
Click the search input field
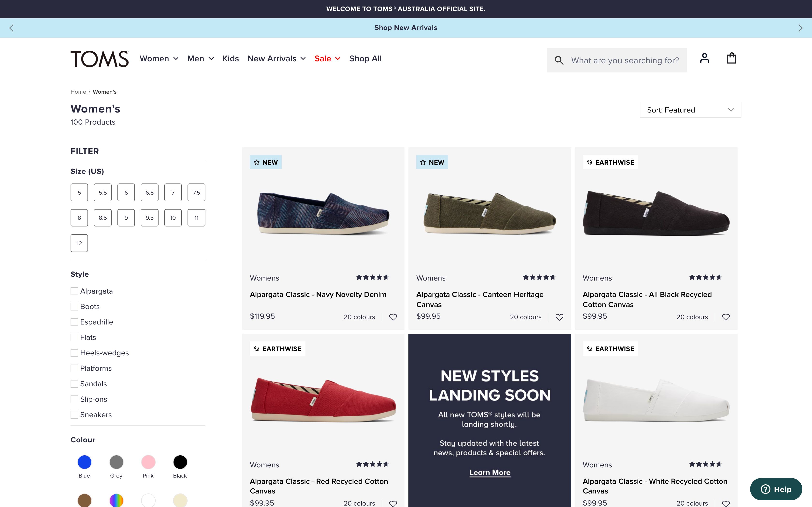(x=625, y=60)
